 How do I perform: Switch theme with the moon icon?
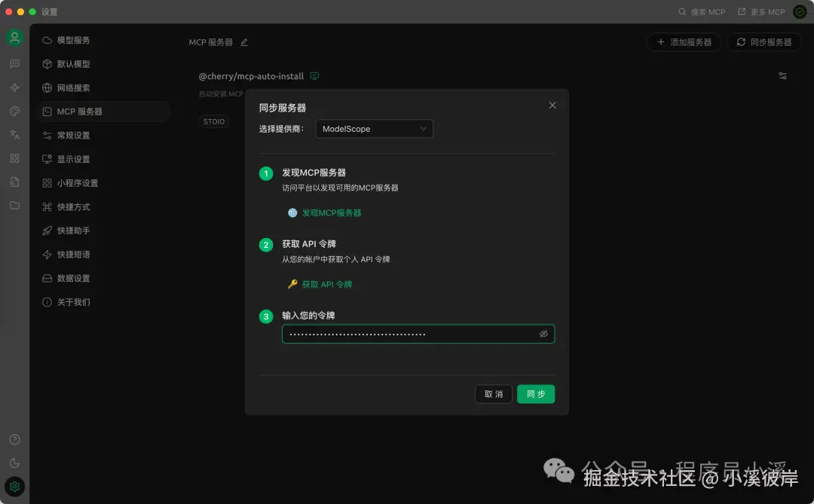tap(14, 463)
